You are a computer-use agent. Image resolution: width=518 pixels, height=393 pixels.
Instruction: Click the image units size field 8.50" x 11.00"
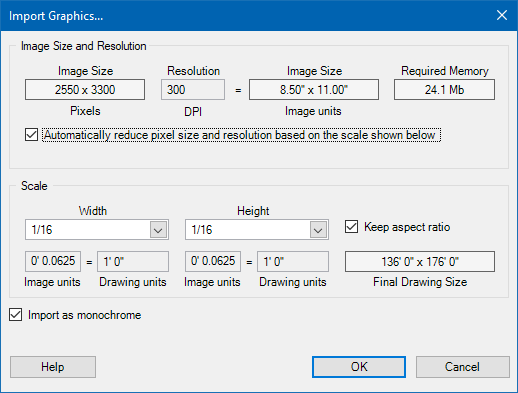point(314,90)
